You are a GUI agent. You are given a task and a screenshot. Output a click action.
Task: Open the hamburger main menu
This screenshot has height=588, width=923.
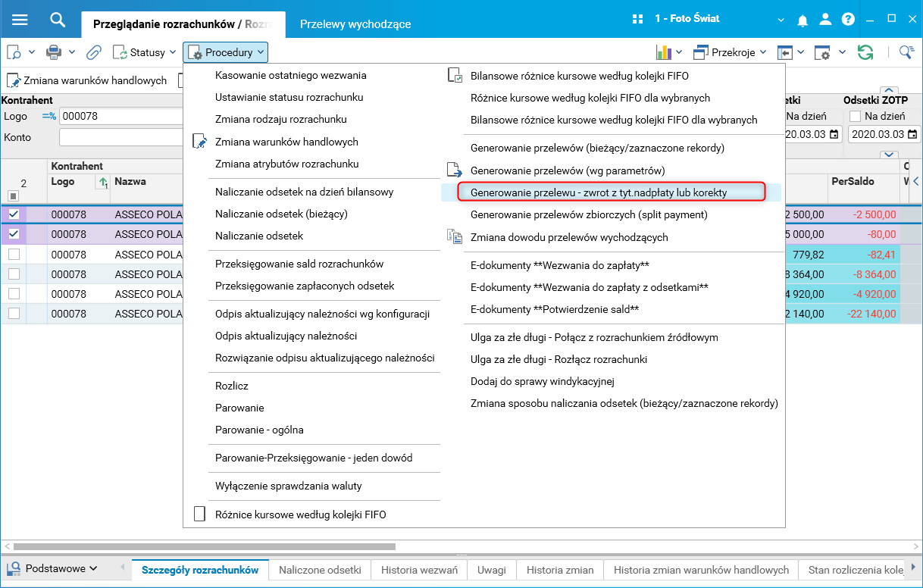tap(20, 19)
